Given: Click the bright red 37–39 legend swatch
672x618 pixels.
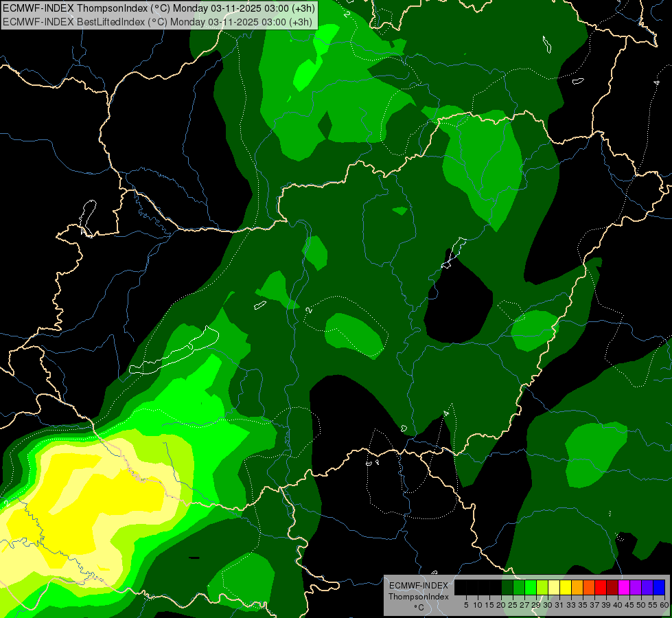Looking at the screenshot, I should coord(601,588).
